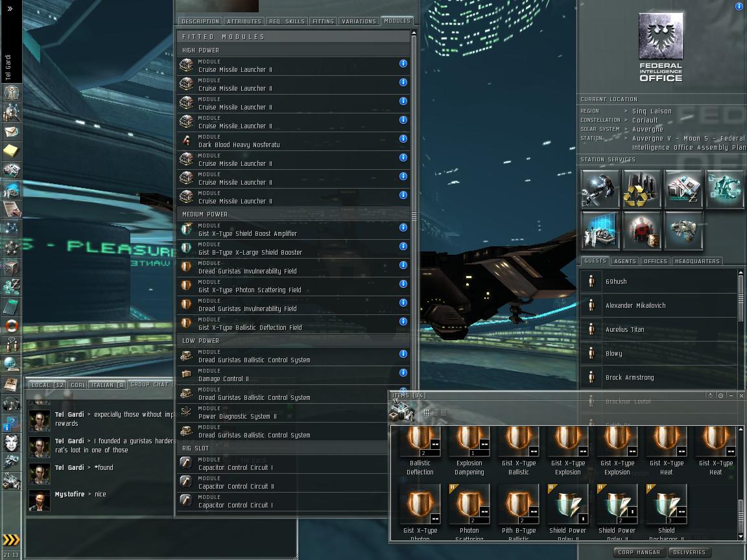Open the assets cube icon in the sidebar
This screenshot has height=560, width=747.
point(12,268)
